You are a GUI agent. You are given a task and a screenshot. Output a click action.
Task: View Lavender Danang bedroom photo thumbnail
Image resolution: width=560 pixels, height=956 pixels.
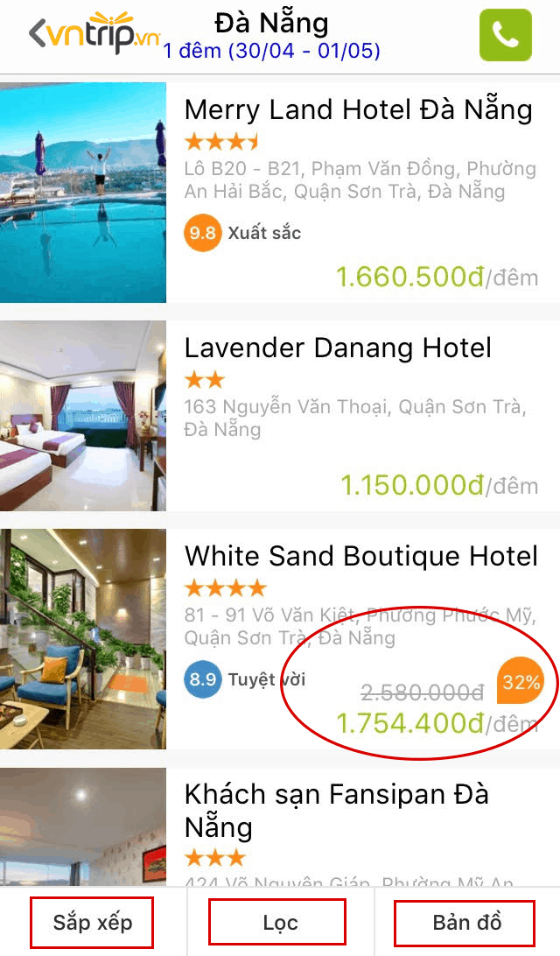click(x=83, y=416)
